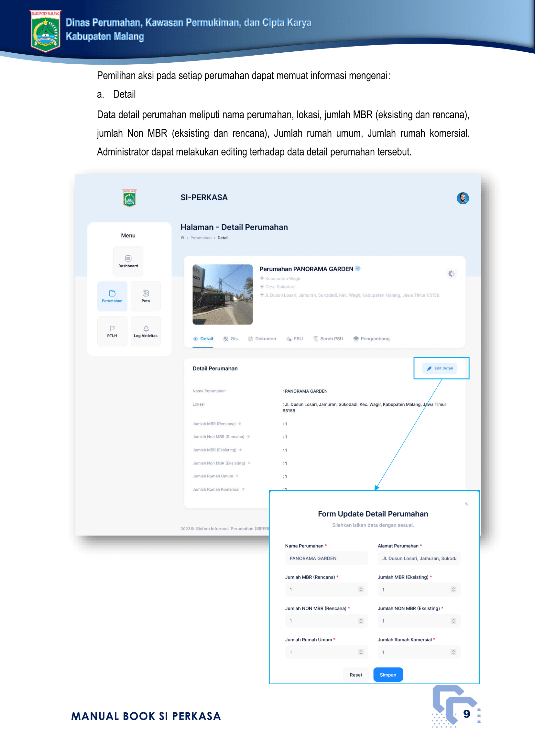Click the Edit Detail button
This screenshot has width=535, height=756.
click(440, 368)
